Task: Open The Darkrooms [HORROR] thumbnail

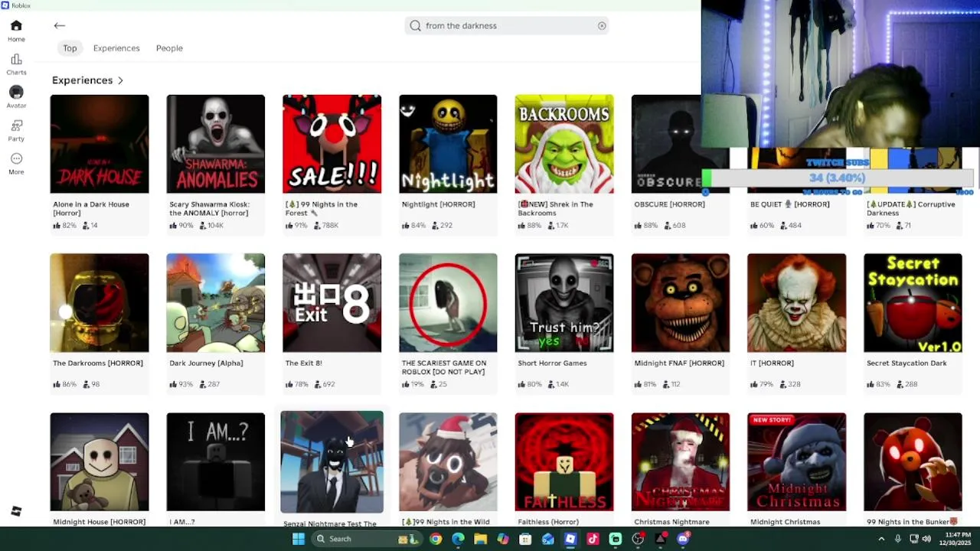Action: coord(100,303)
